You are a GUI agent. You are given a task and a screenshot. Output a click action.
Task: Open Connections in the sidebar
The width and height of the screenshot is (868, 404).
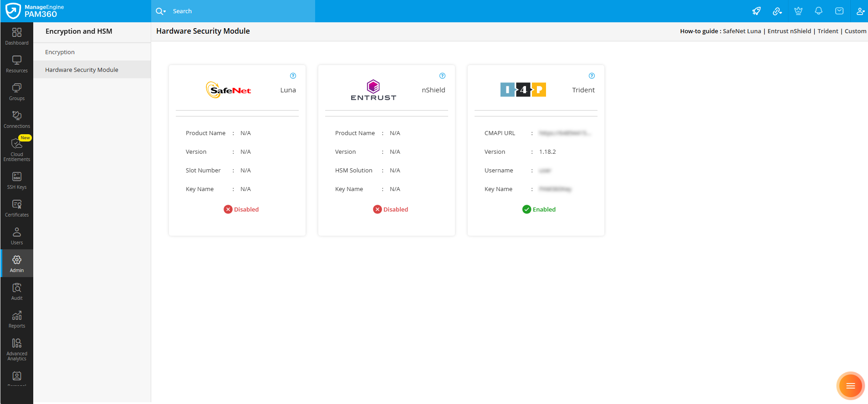tap(17, 120)
